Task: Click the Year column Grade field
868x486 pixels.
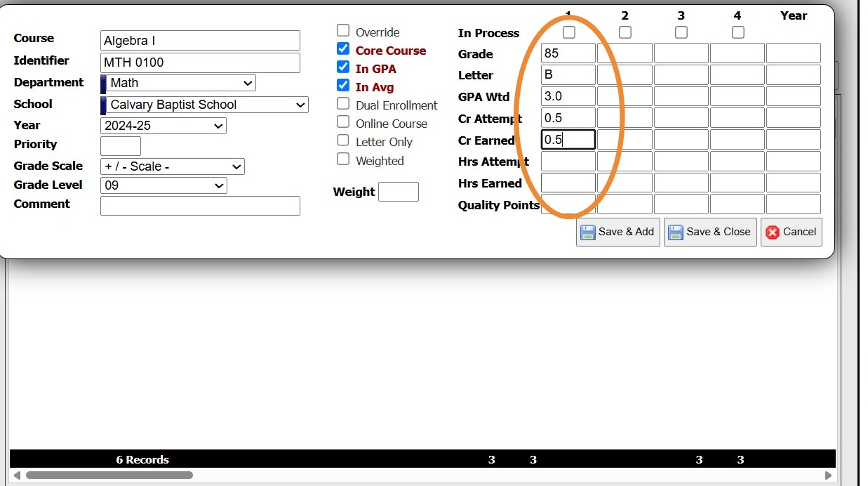Action: click(794, 53)
